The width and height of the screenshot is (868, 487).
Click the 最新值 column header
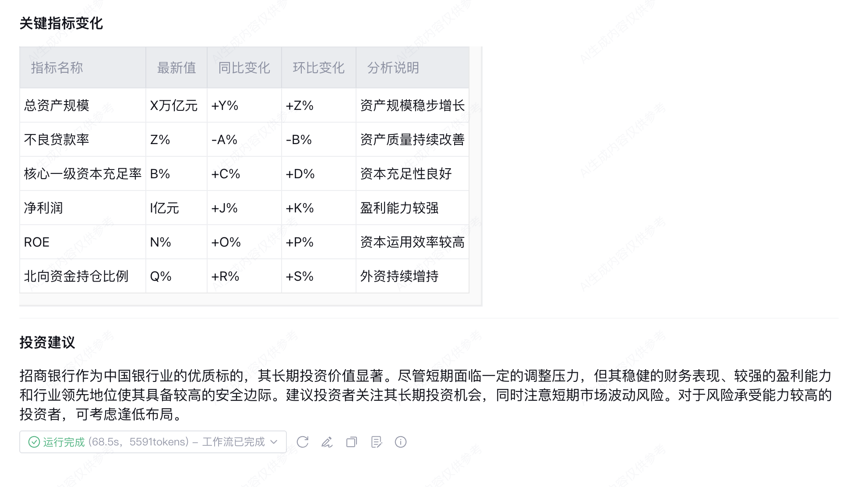[176, 68]
